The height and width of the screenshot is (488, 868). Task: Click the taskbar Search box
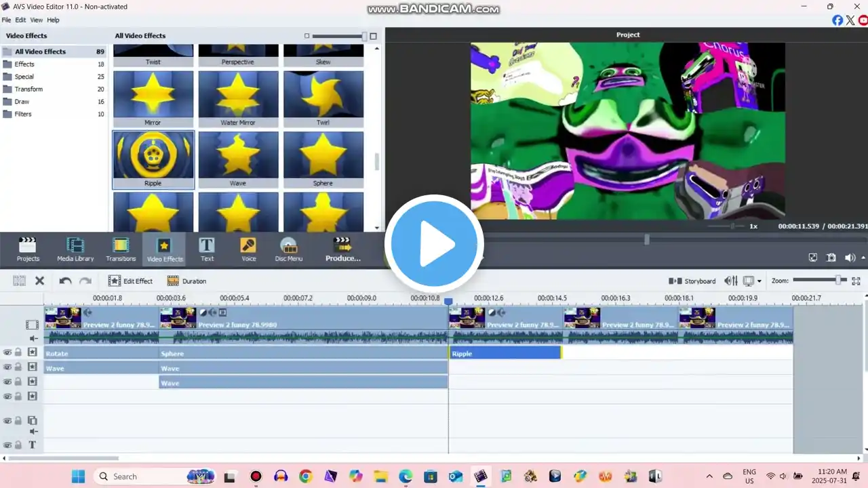click(155, 476)
